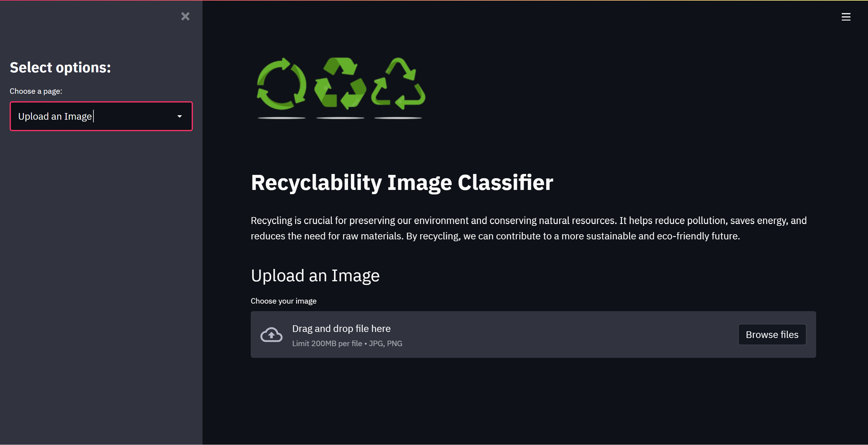Viewport: 868px width, 445px height.
Task: Click the 'Upload an Image' section heading
Action: pyautogui.click(x=315, y=276)
